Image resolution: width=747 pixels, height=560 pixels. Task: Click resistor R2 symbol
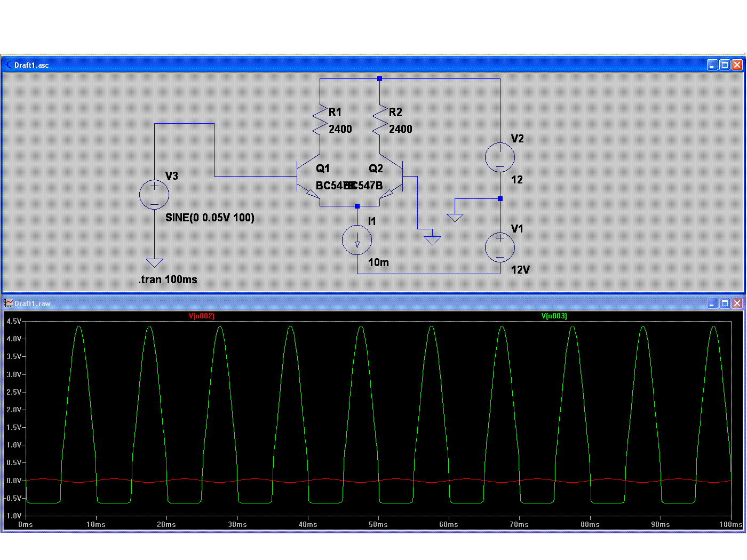379,120
